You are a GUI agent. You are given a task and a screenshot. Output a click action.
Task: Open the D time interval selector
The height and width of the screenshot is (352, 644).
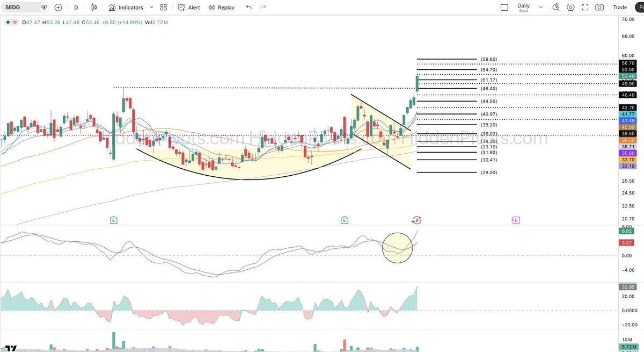[x=76, y=8]
